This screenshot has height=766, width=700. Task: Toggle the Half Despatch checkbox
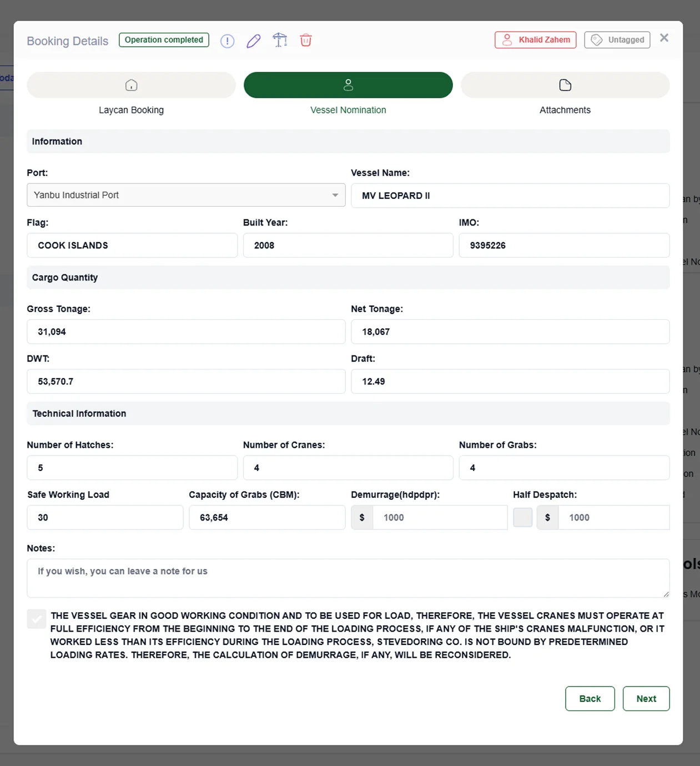point(522,517)
